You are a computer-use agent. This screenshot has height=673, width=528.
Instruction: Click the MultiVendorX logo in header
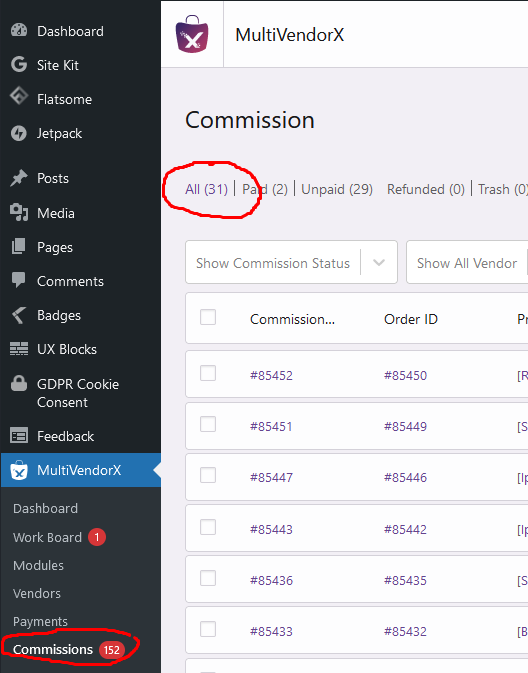pos(192,34)
